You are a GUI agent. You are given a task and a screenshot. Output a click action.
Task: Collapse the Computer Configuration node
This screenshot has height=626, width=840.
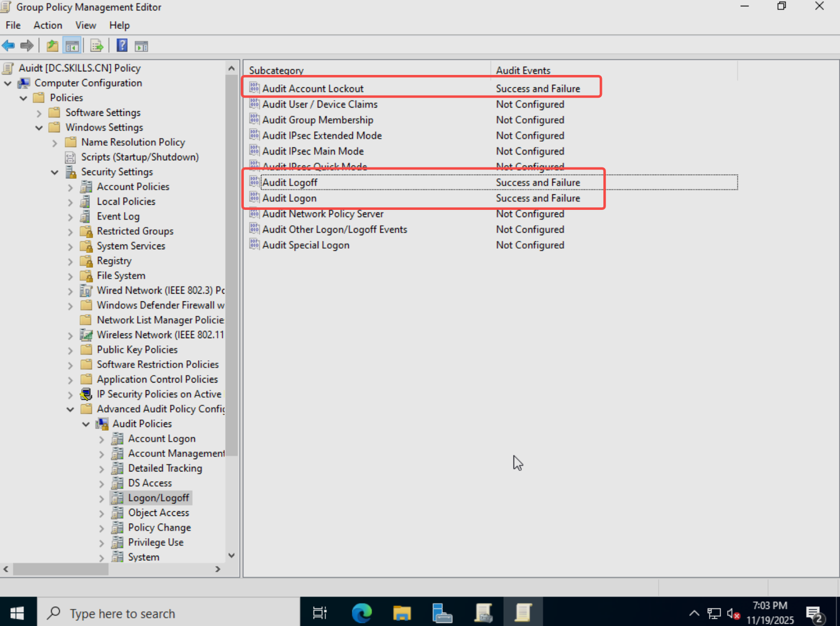(8, 83)
